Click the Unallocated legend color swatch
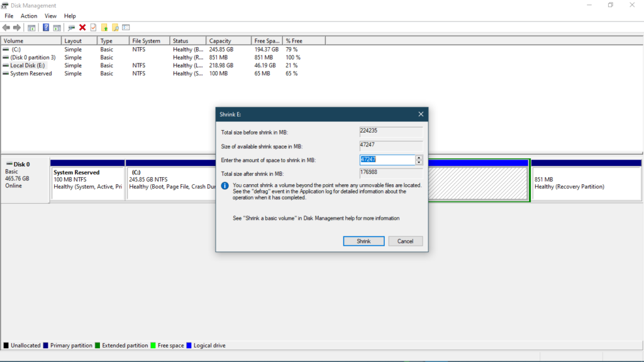This screenshot has height=362, width=644. click(x=6, y=345)
